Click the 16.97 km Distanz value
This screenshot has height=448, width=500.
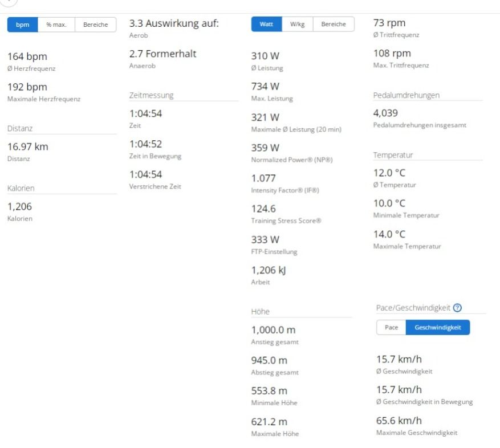pyautogui.click(x=27, y=146)
